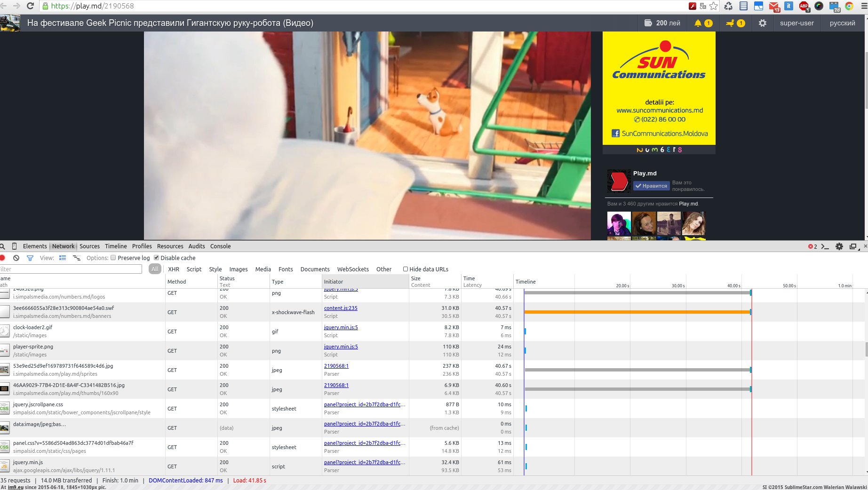
Task: Clear the network log in DevTools
Action: tap(16, 258)
